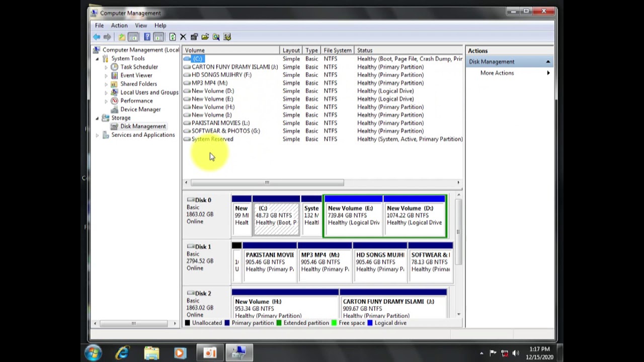Open the Help menu
Viewport: 644px width, 362px height.
[x=160, y=26]
